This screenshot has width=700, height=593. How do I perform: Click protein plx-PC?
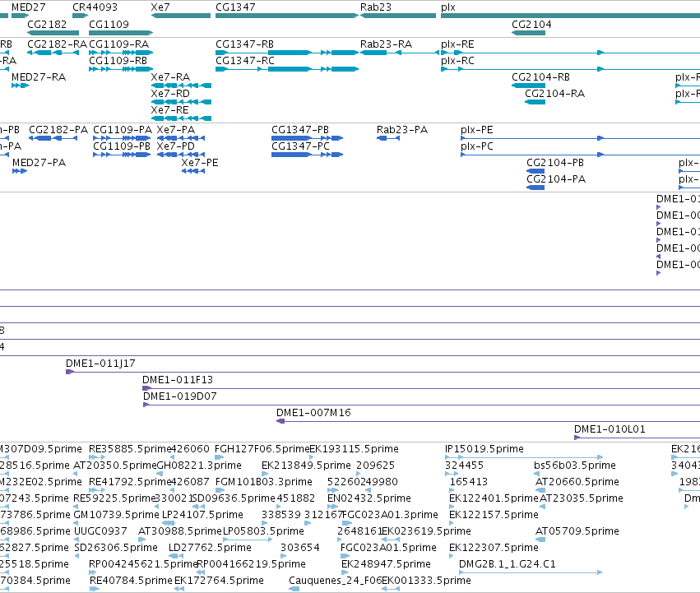(x=581, y=155)
